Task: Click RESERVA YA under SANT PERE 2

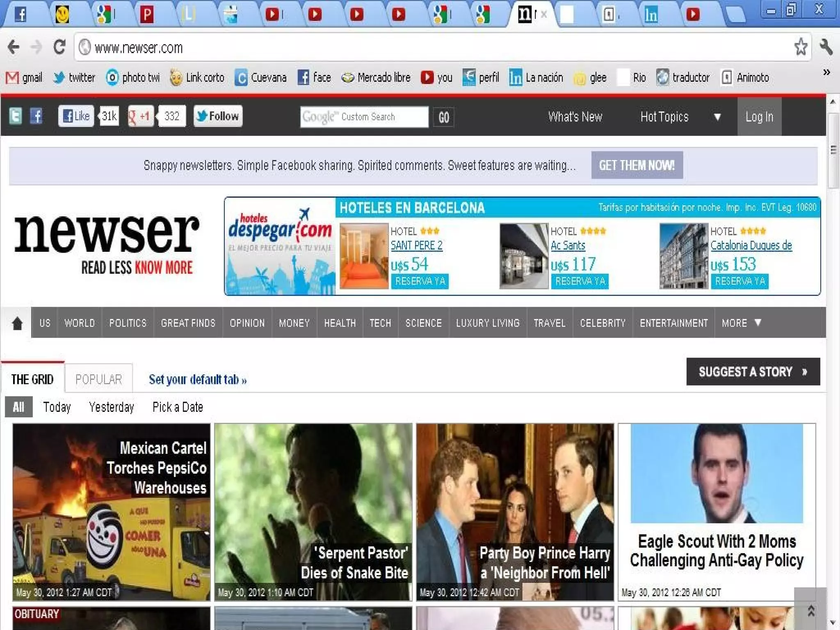Action: [x=420, y=281]
